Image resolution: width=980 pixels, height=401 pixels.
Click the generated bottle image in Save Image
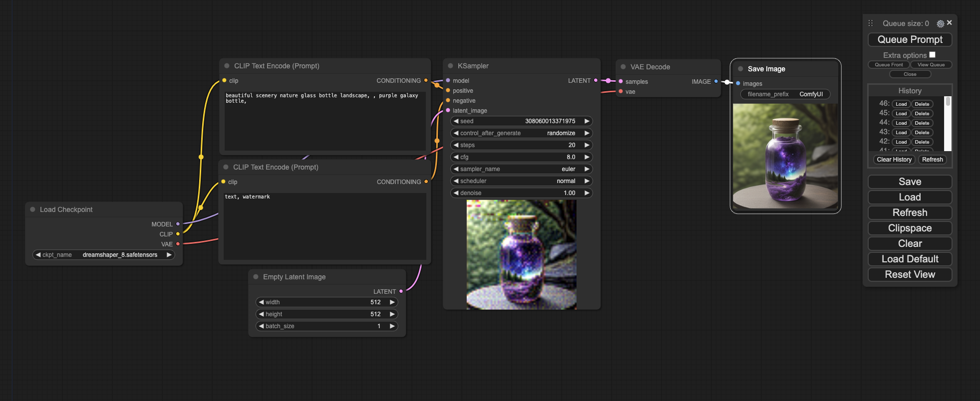point(785,156)
